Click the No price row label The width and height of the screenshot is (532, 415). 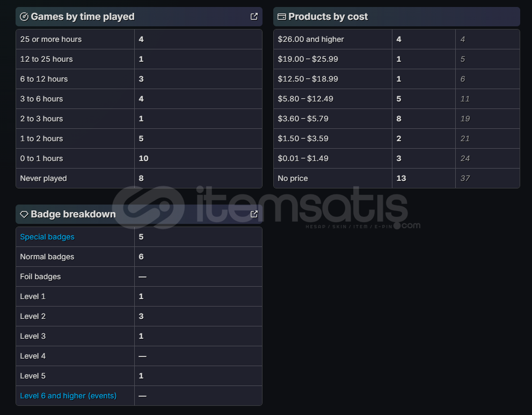(x=293, y=178)
